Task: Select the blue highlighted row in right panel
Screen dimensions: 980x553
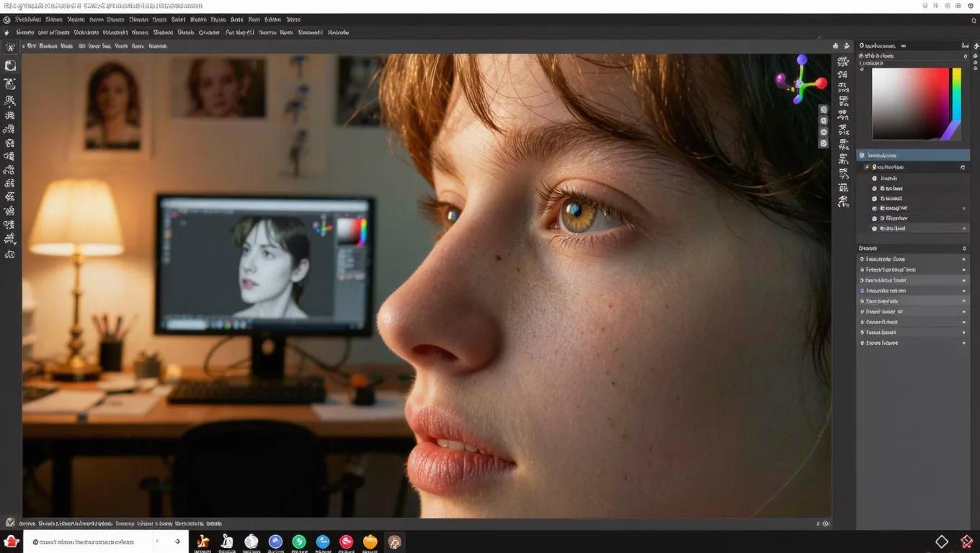Action: pyautogui.click(x=913, y=155)
